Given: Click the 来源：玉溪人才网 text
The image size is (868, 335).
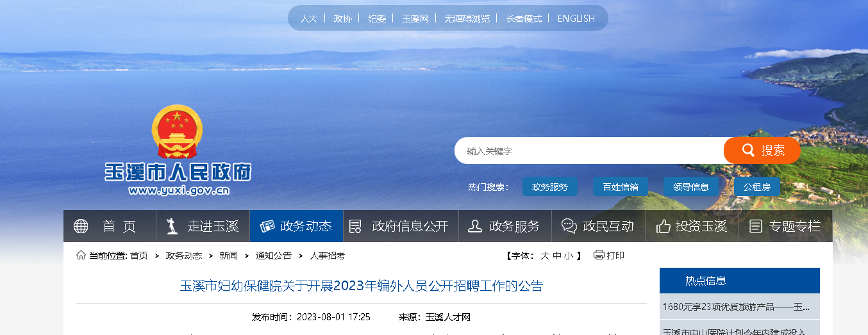Looking at the screenshot, I should [435, 317].
